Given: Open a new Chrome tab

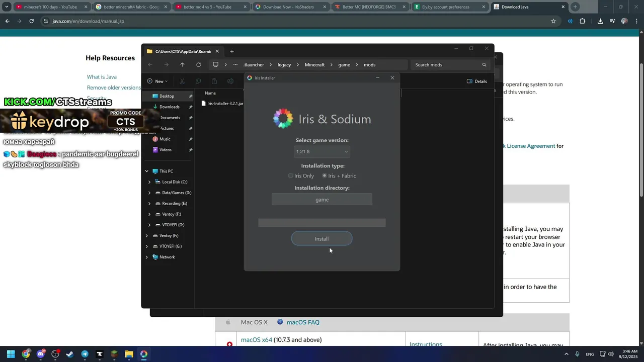Looking at the screenshot, I should pyautogui.click(x=575, y=7).
